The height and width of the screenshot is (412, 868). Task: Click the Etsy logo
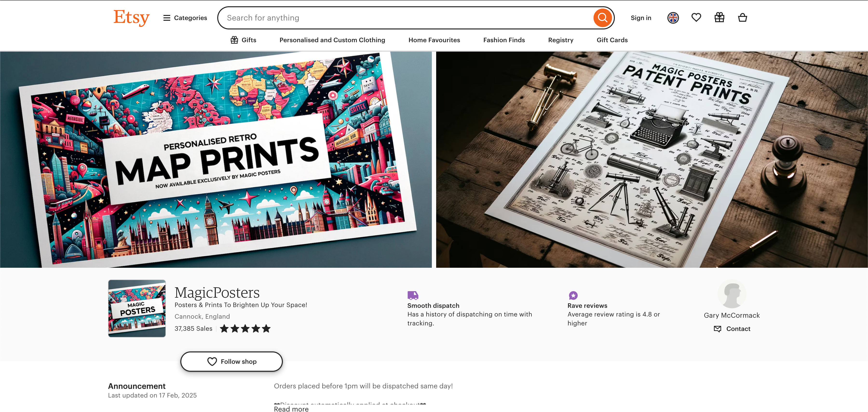coord(131,18)
